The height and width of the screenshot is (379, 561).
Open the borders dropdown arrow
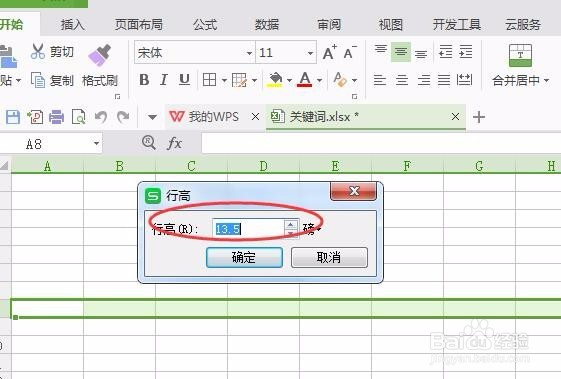point(224,80)
